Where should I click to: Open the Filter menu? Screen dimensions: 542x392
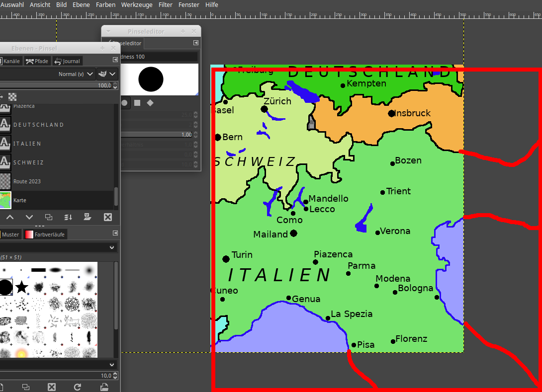coord(165,4)
